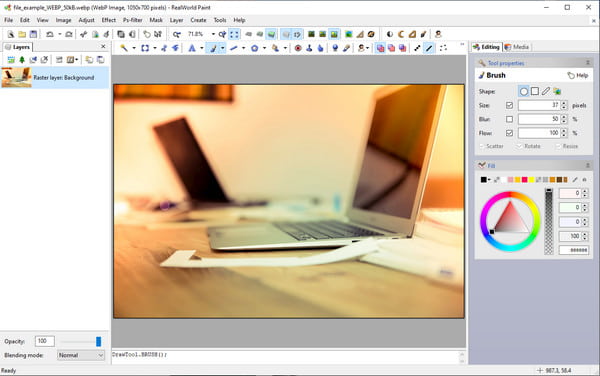Click the Help link in Brush properties
This screenshot has height=376, width=600.
coord(578,75)
